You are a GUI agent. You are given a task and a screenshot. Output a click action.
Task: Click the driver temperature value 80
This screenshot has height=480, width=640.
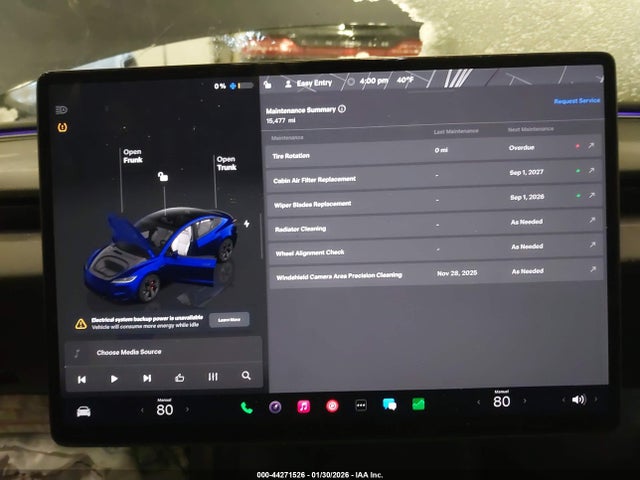point(164,409)
